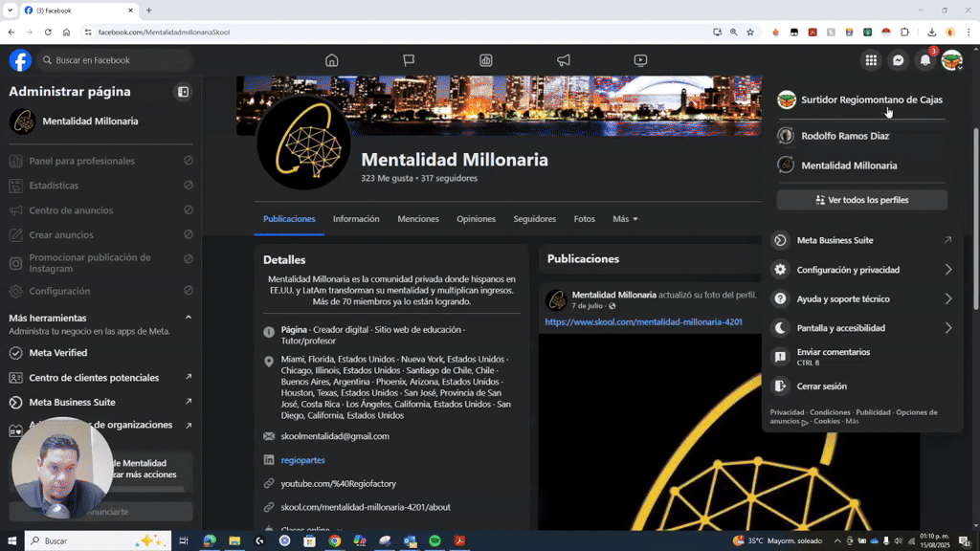Open Estadísticas in the sidebar
Screen dimensions: 980x551
(x=100, y=186)
